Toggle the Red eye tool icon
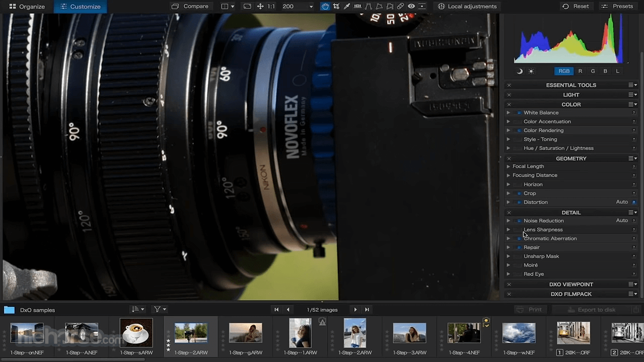This screenshot has height=362, width=644. (x=411, y=7)
